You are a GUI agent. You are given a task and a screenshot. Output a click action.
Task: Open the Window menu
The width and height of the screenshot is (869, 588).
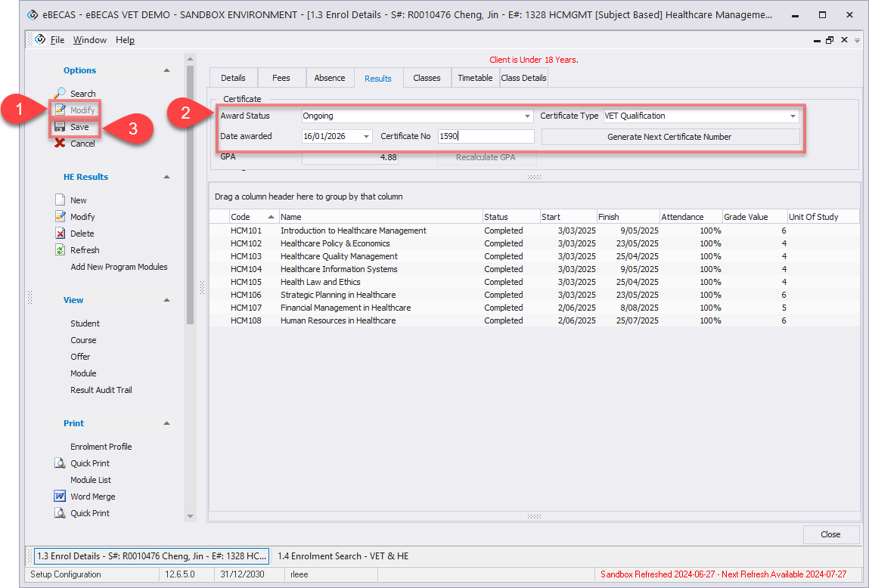[x=90, y=40]
